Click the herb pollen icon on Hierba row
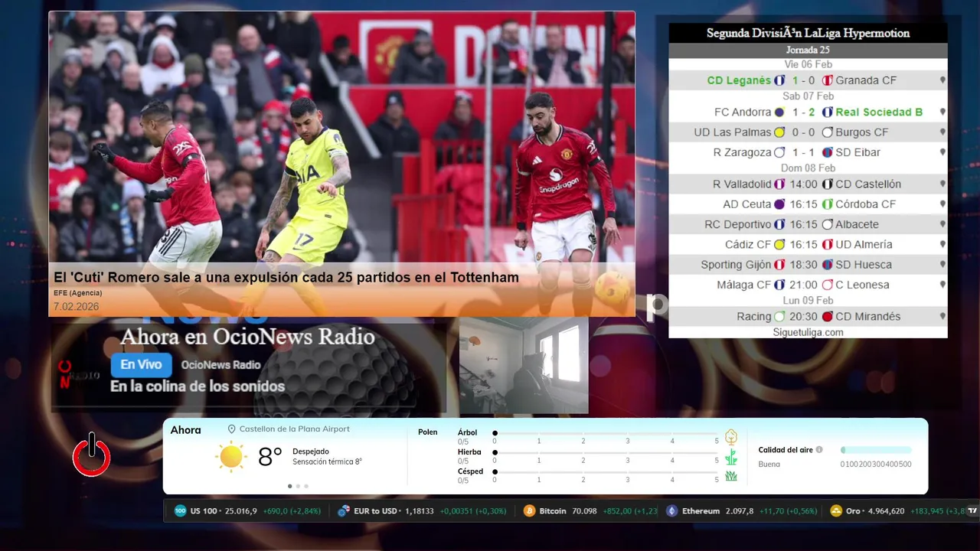Image resolution: width=980 pixels, height=551 pixels. point(731,457)
